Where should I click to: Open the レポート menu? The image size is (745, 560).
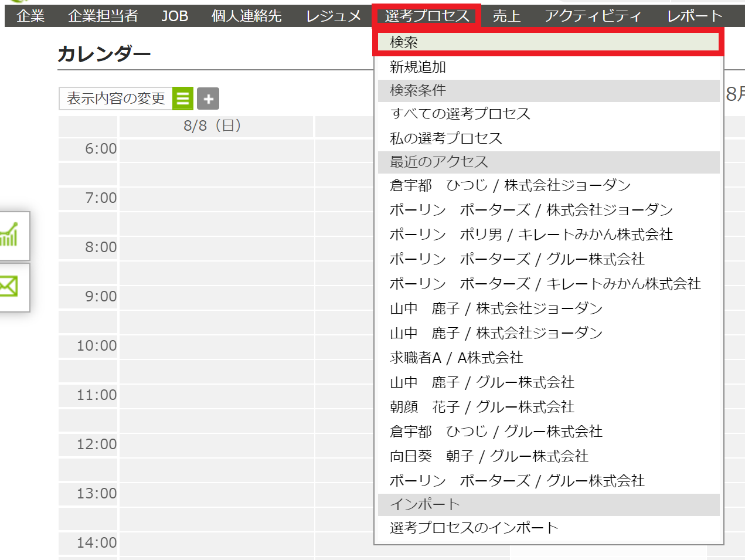click(x=695, y=16)
